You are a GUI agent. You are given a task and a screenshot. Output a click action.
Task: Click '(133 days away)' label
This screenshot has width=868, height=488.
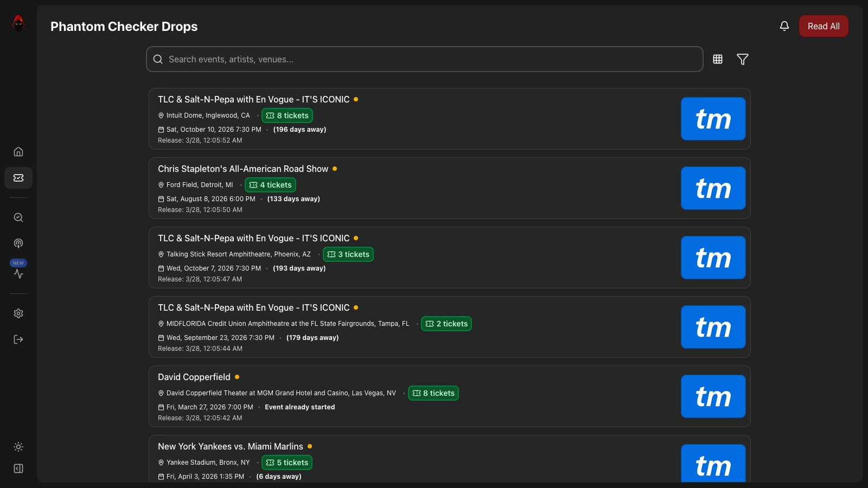(x=293, y=199)
